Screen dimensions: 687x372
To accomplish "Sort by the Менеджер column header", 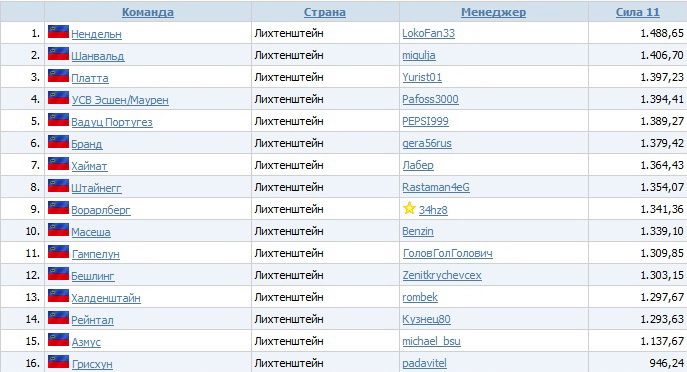I will [493, 12].
